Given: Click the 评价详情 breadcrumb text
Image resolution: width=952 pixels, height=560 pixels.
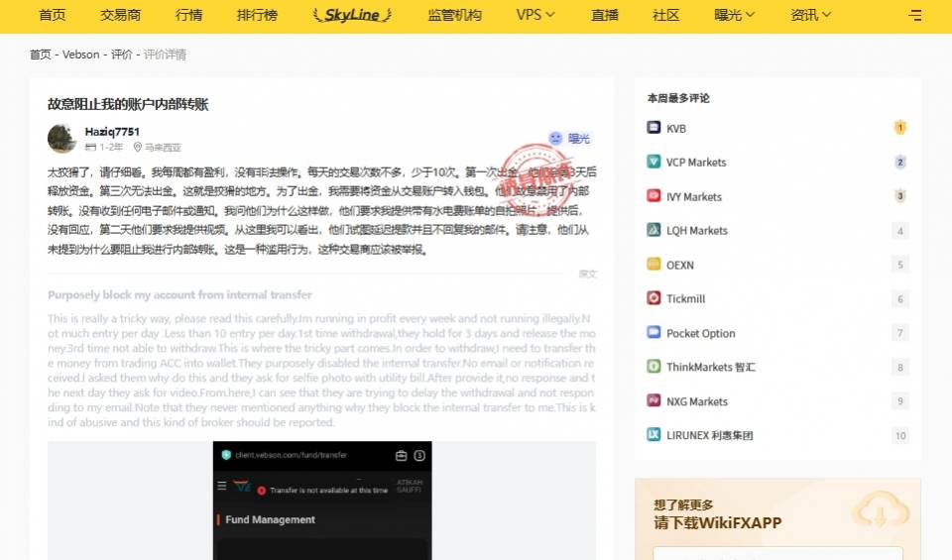Looking at the screenshot, I should 165,54.
